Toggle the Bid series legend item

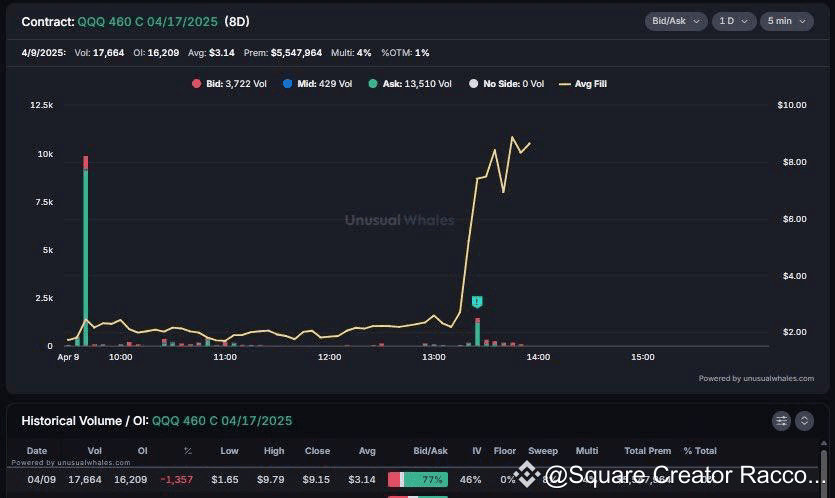pos(230,84)
